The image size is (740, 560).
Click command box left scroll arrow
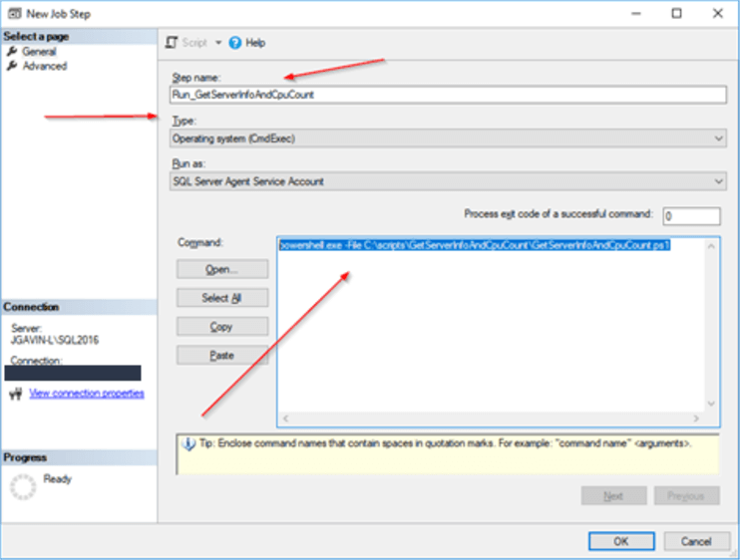[285, 419]
